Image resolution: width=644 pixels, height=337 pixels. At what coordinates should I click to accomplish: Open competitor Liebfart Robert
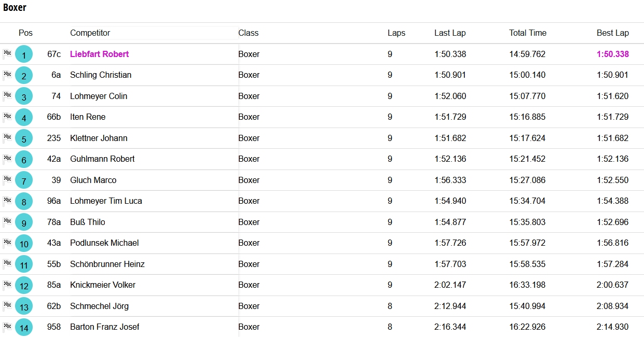99,54
